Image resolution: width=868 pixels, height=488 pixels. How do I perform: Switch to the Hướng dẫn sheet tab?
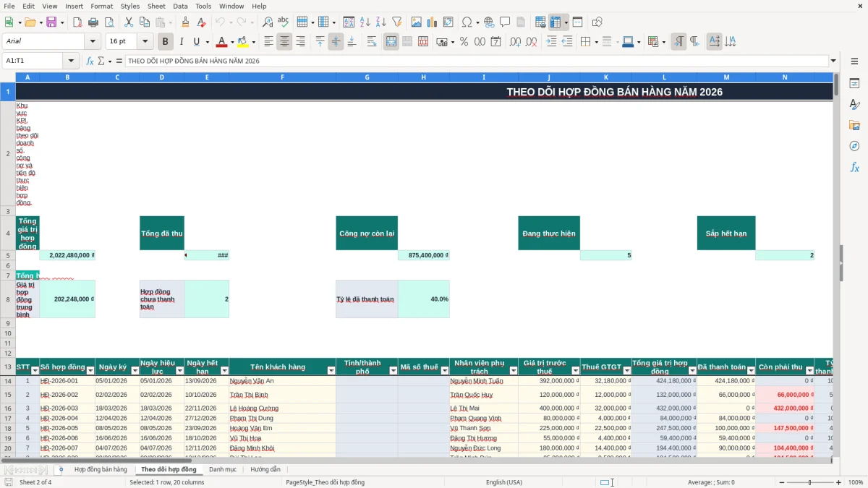[x=265, y=469]
